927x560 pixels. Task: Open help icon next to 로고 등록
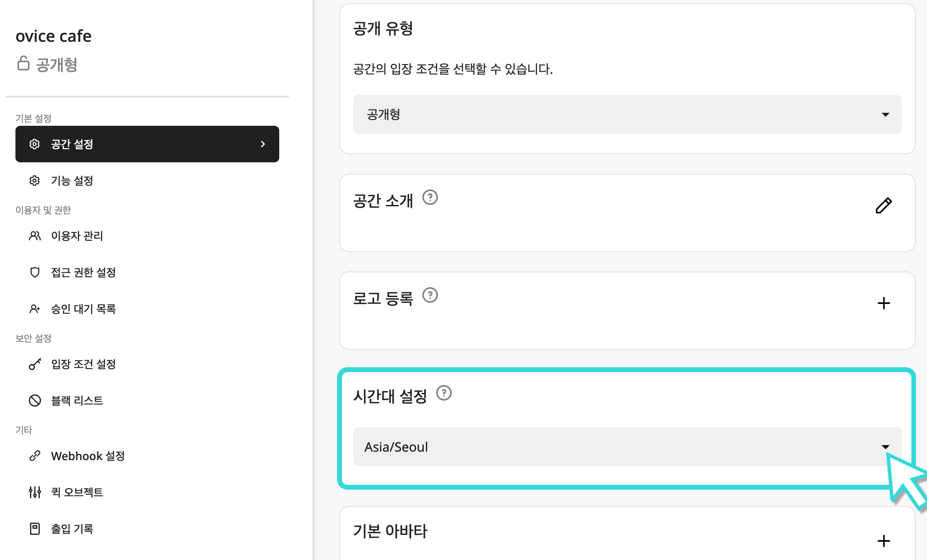click(x=430, y=295)
